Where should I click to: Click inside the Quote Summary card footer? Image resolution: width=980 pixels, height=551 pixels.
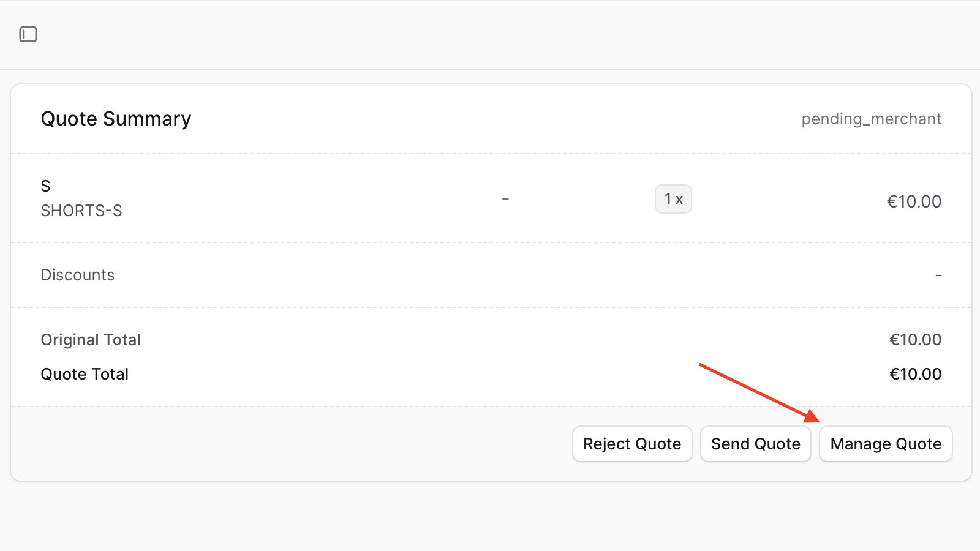coord(306,444)
